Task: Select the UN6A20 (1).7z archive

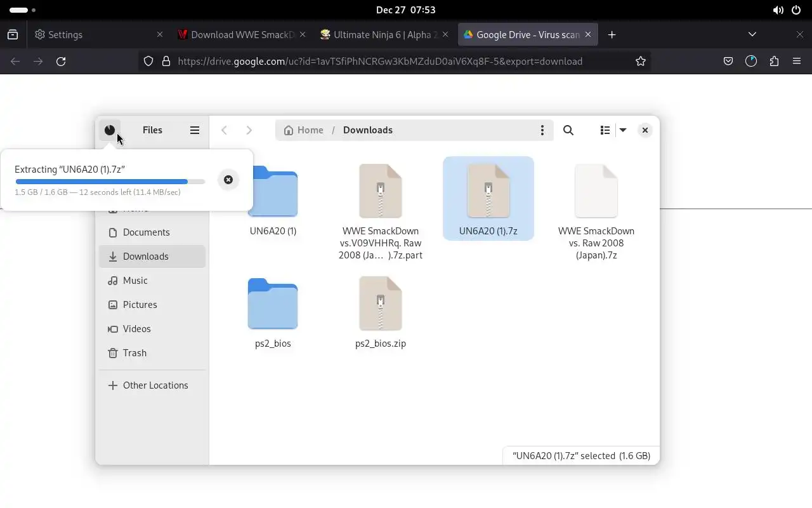Action: coord(488,199)
